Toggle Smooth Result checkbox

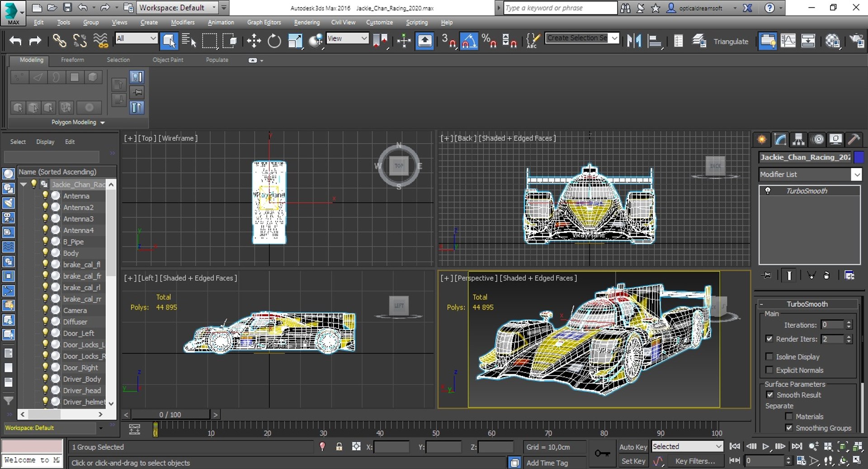click(x=770, y=395)
